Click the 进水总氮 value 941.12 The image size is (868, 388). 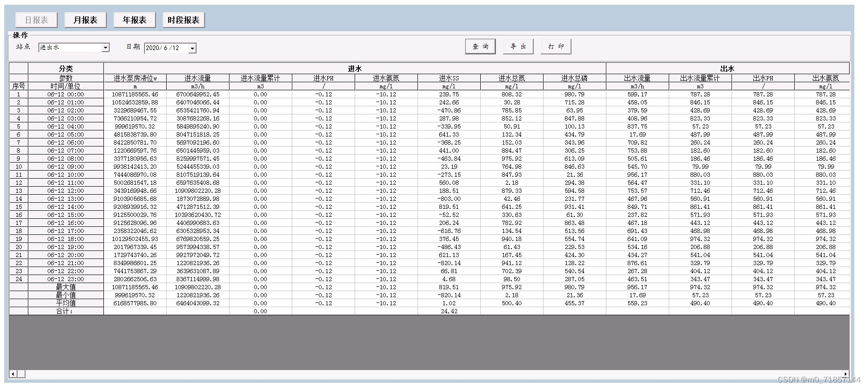click(512, 263)
